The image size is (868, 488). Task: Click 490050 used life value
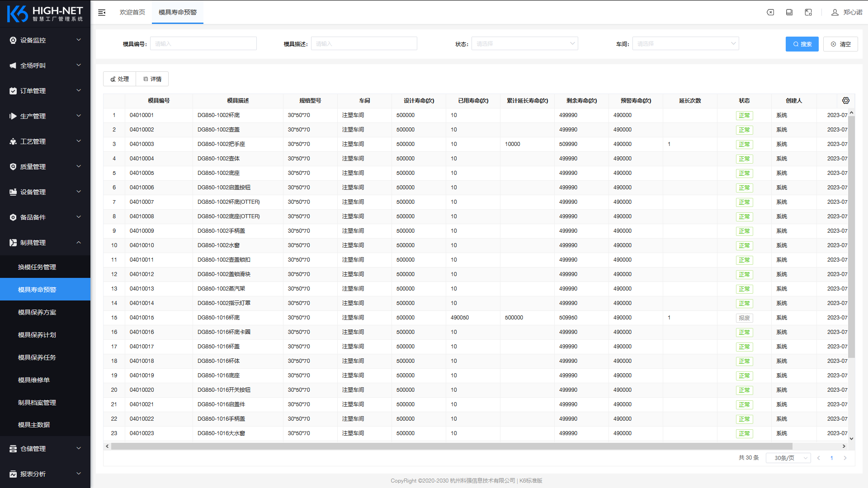click(x=460, y=318)
